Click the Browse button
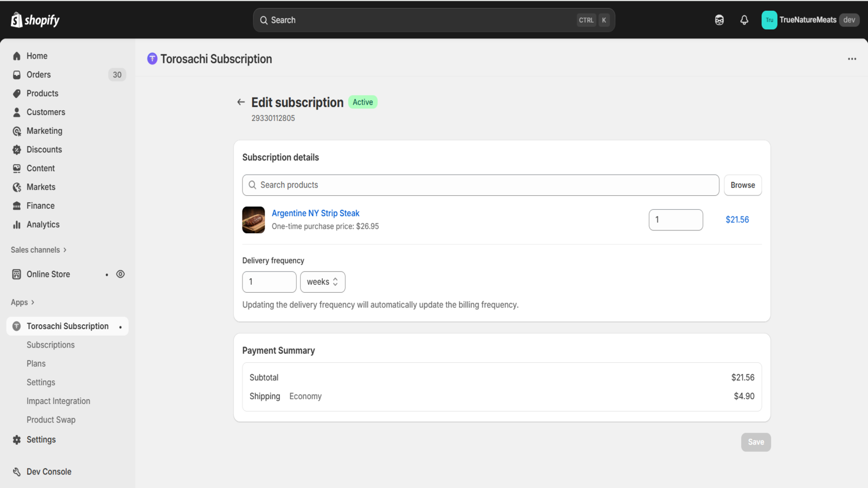868x488 pixels. 743,185
